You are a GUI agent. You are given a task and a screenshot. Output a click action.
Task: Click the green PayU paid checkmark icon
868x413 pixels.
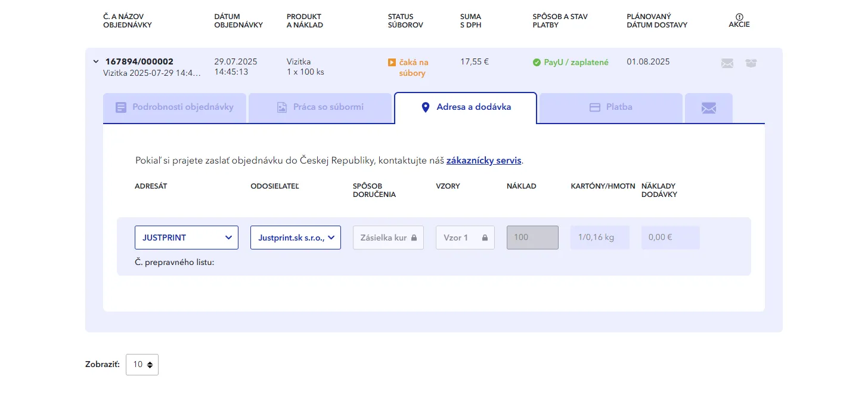click(537, 62)
